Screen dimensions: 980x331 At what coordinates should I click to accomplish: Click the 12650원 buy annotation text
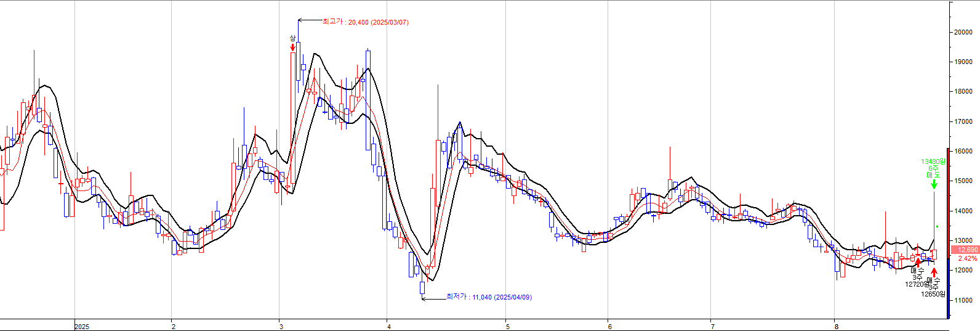(x=933, y=294)
